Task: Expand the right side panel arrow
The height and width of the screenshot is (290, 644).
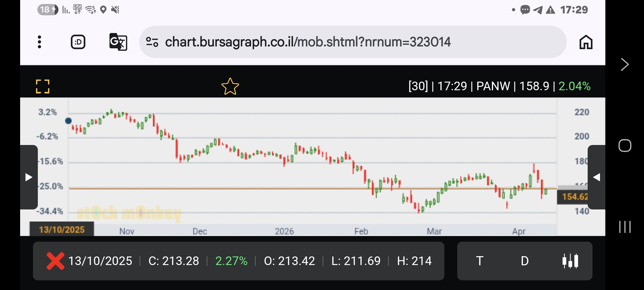Action: (x=596, y=177)
